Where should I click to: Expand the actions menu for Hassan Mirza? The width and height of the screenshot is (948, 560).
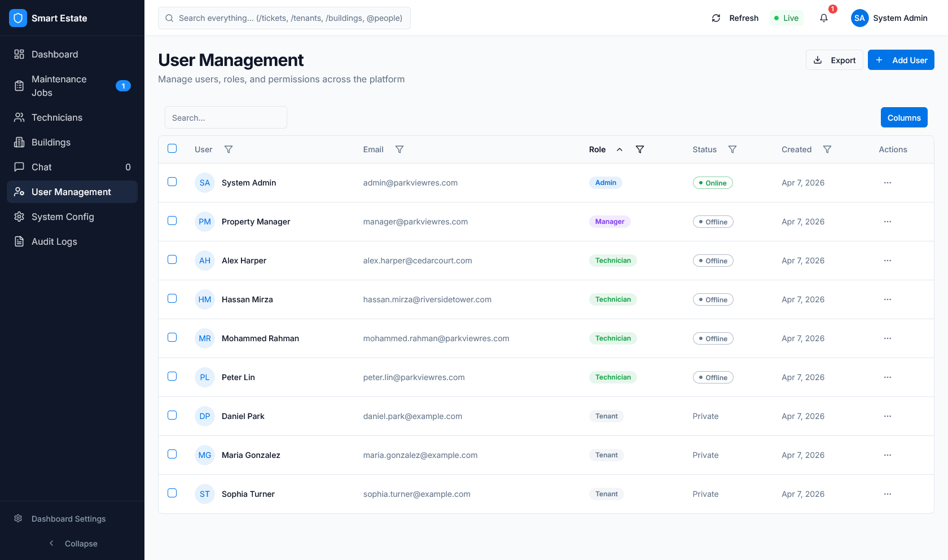888,299
